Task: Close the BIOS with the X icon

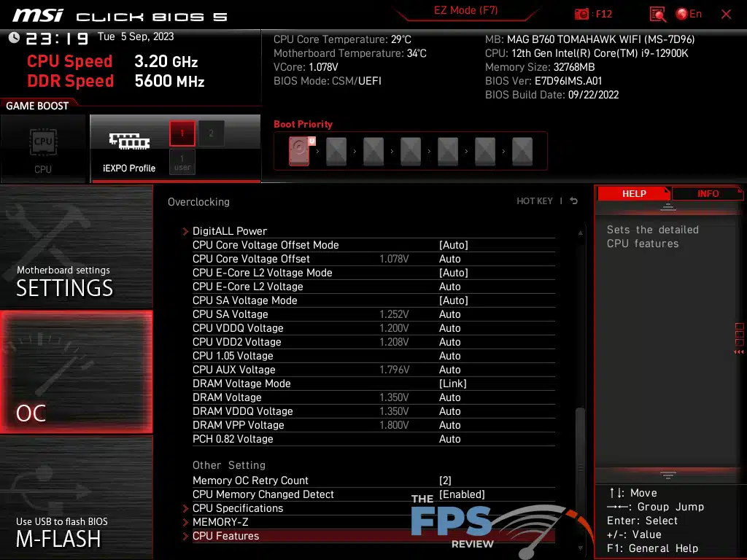Action: click(x=726, y=15)
